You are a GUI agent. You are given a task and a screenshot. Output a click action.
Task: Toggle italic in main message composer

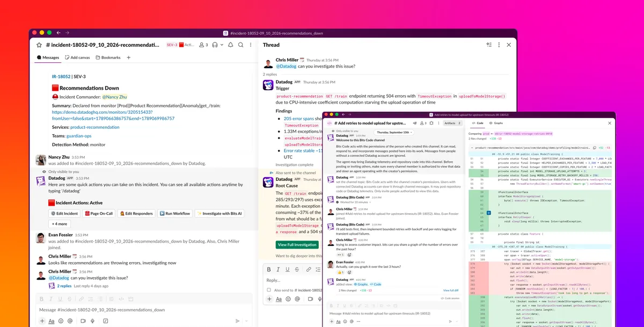pos(51,299)
